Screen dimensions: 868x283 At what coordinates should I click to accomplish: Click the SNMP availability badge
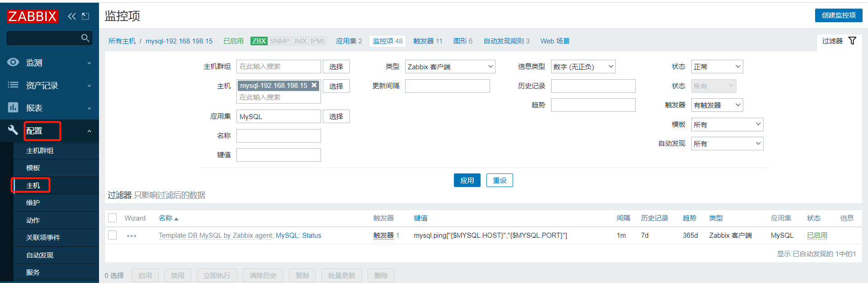point(279,41)
